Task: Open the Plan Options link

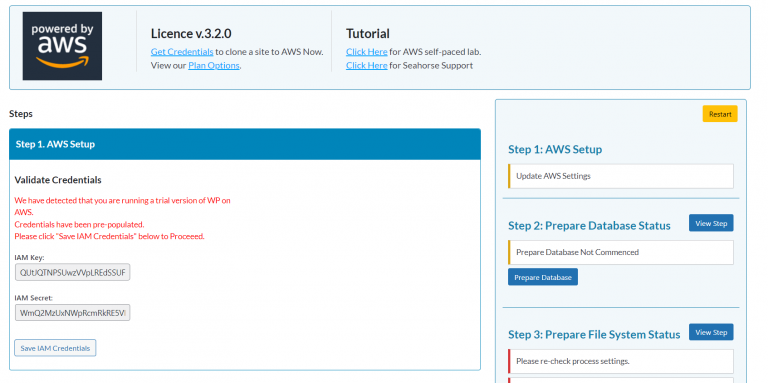Action: coord(214,65)
